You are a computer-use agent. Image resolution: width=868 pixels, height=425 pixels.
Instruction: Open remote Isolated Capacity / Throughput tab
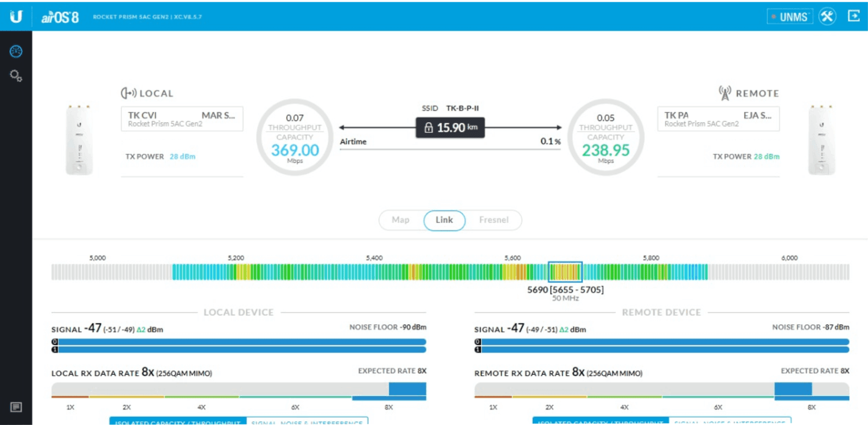pos(601,421)
